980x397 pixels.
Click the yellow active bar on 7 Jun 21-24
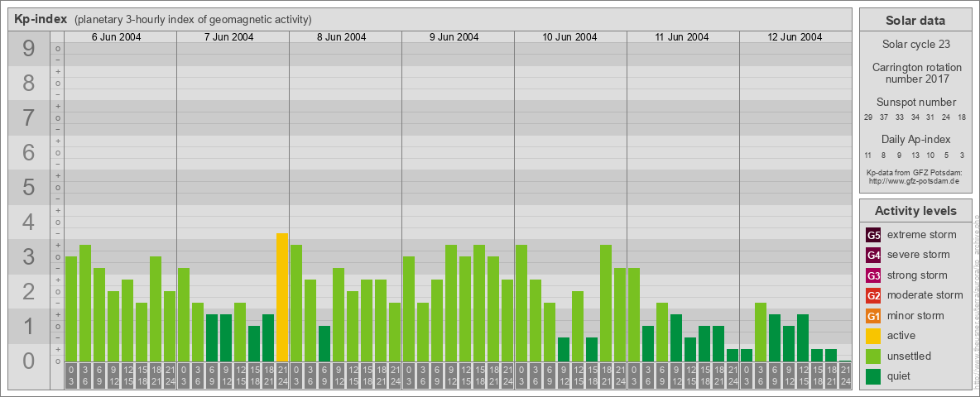pyautogui.click(x=282, y=297)
